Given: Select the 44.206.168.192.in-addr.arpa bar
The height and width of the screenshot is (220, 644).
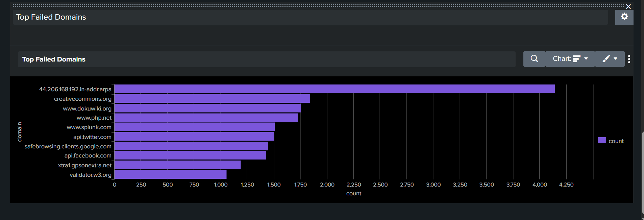Looking at the screenshot, I should [335, 89].
